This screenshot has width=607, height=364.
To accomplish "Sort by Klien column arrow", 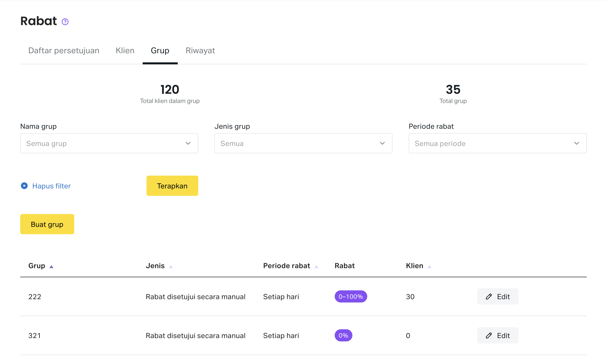I will [x=429, y=267].
